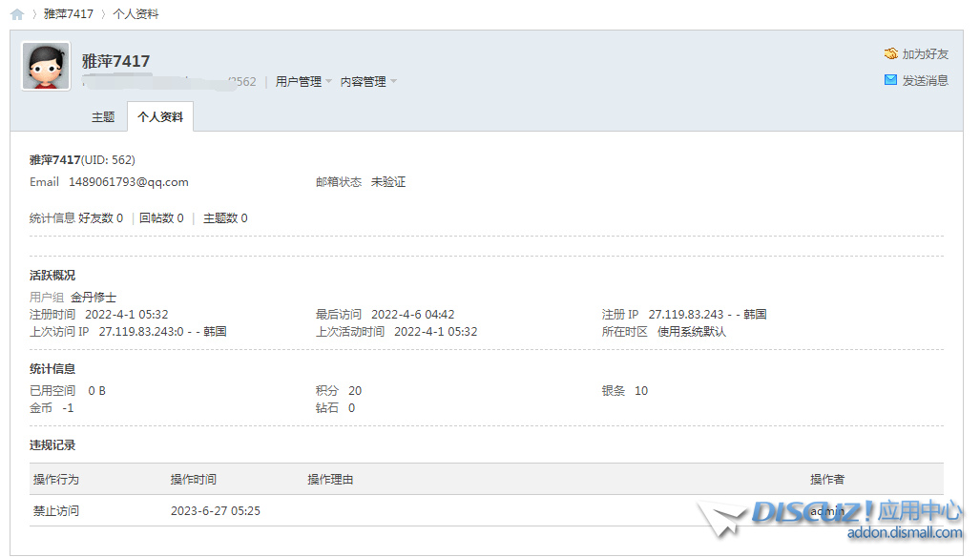Expand the 内容管理 dropdown arrow

[393, 82]
